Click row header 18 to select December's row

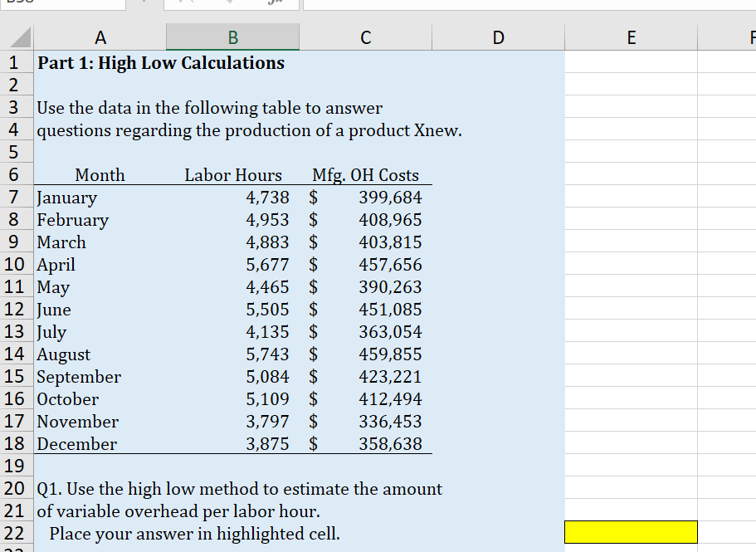click(15, 444)
